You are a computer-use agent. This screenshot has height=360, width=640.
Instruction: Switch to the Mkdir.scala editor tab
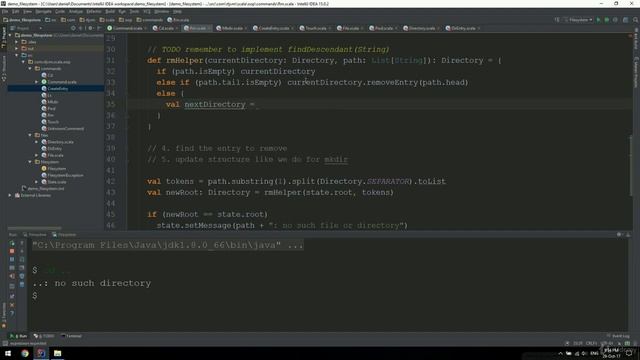(x=231, y=28)
